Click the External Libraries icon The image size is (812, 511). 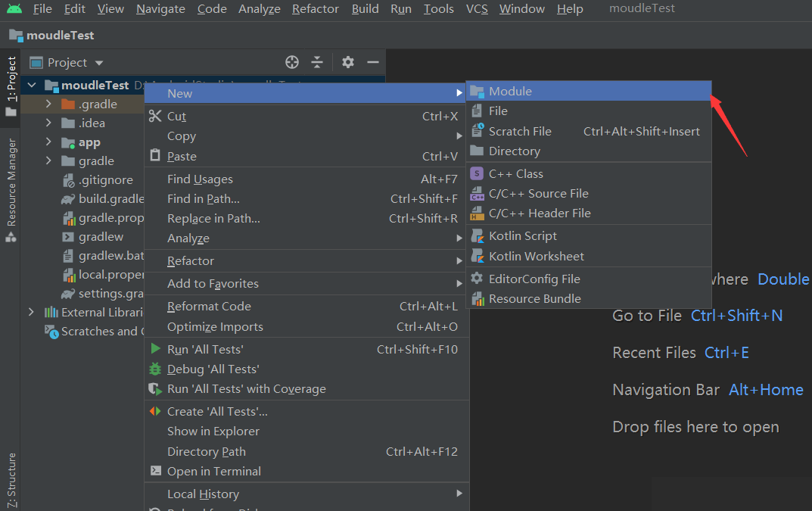tap(51, 312)
